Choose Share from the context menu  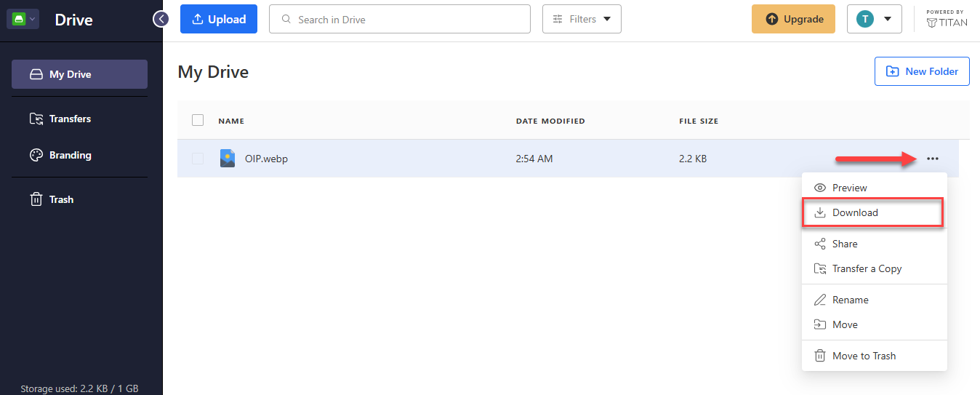point(874,244)
